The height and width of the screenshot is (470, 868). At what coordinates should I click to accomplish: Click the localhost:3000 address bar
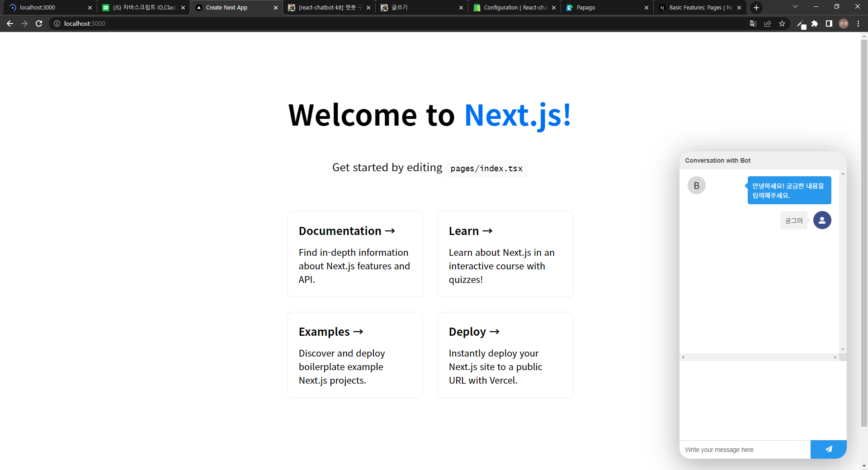[398, 23]
